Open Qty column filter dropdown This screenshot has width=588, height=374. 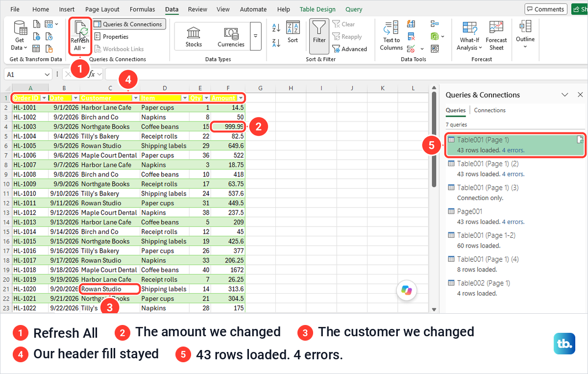206,98
